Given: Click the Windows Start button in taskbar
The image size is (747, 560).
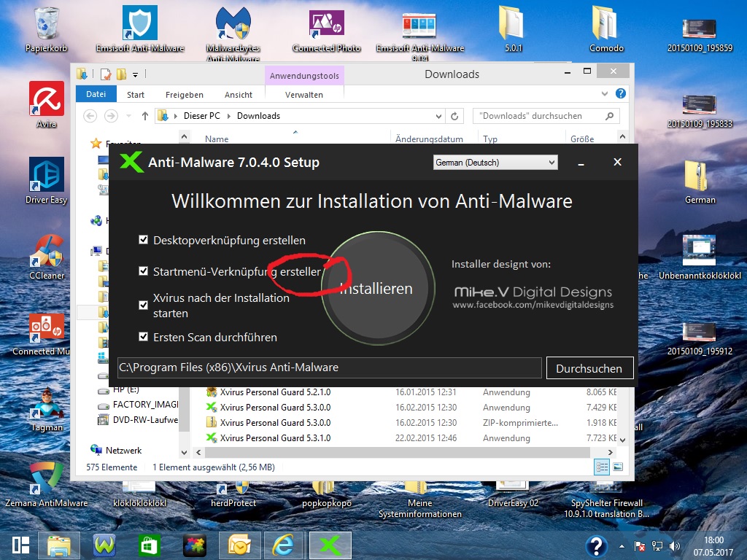Looking at the screenshot, I should point(21,545).
